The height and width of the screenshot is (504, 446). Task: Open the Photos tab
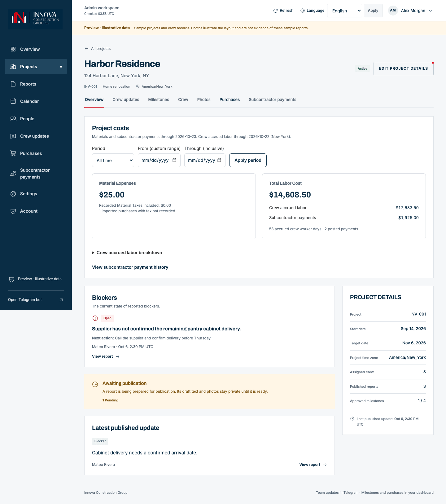[204, 99]
